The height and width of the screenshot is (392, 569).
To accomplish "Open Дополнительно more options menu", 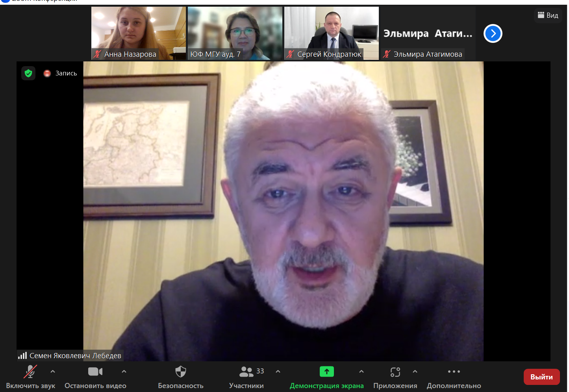I will [454, 377].
